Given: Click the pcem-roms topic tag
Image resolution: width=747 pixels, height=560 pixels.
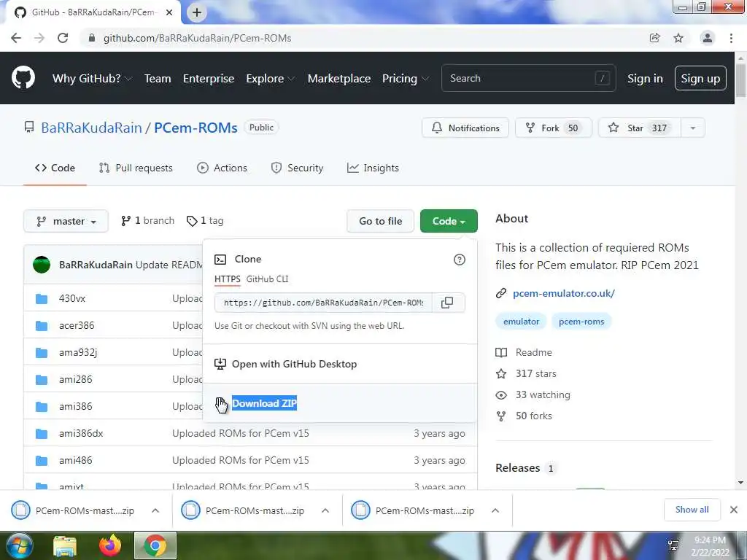Looking at the screenshot, I should (x=581, y=322).
